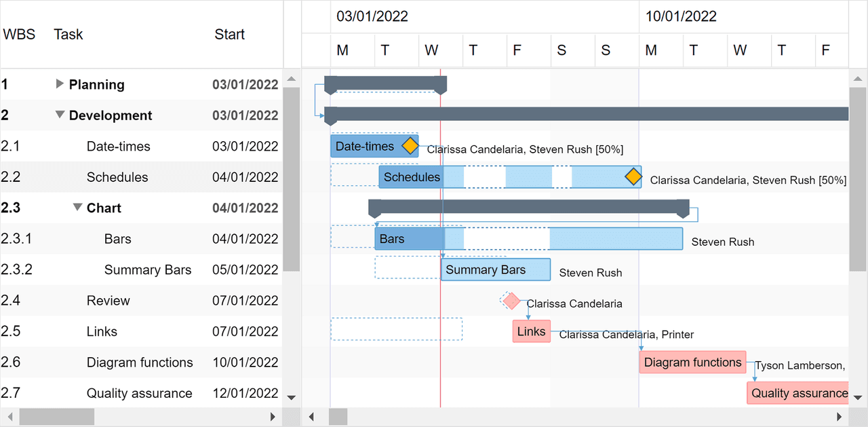The image size is (868, 427).
Task: Click the Links baseline dashed bar
Action: [x=397, y=329]
